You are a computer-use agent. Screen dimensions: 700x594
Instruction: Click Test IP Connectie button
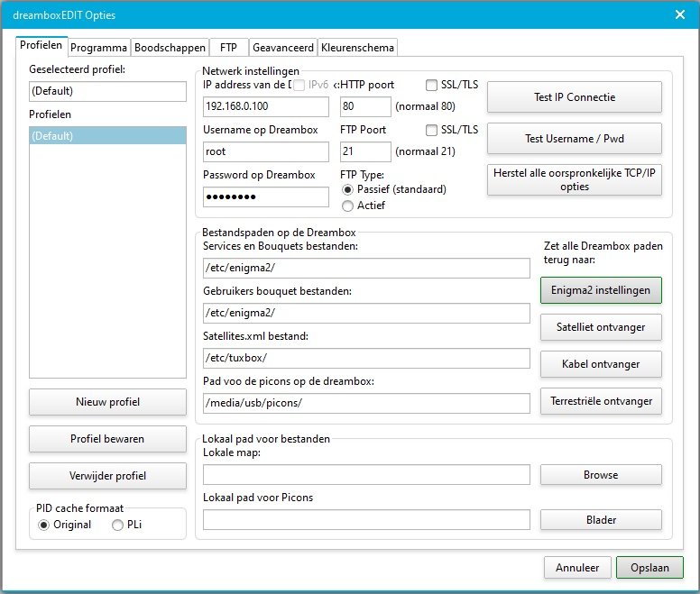[575, 97]
